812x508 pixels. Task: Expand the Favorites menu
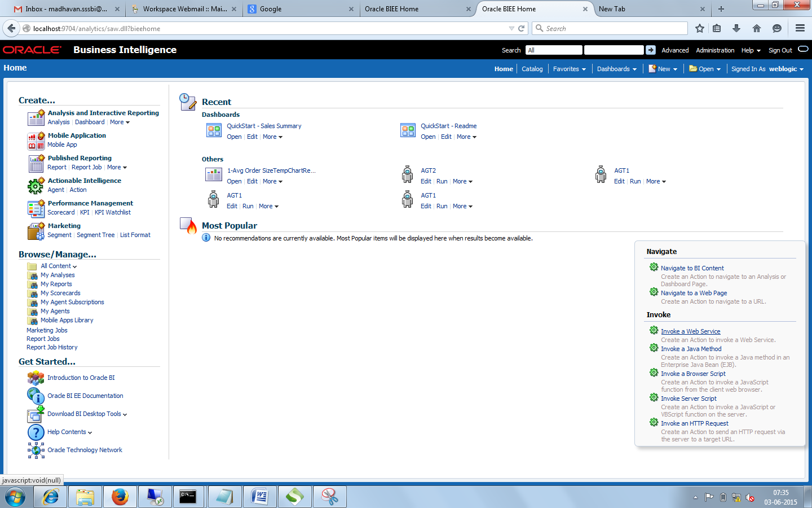[x=570, y=69]
